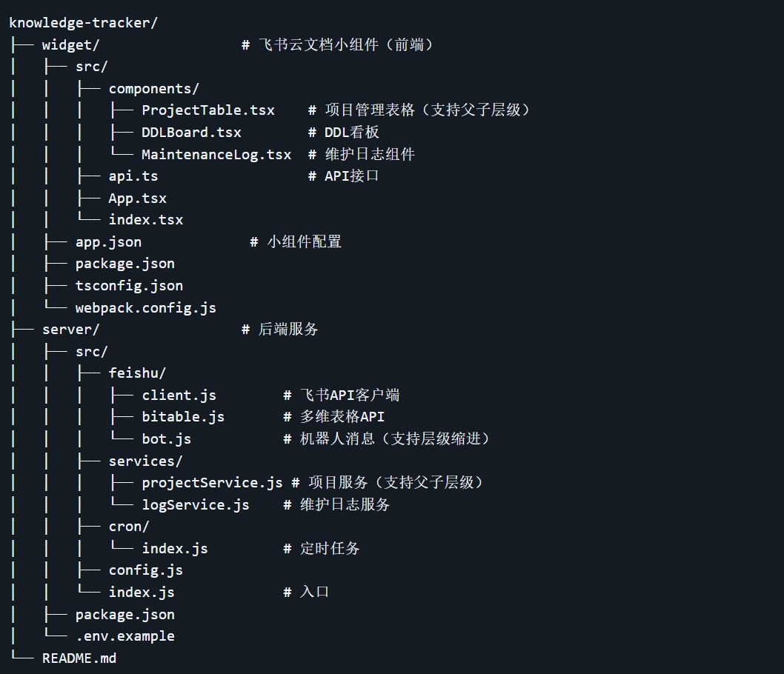Click app.json configuration file entry
The width and height of the screenshot is (784, 674).
(x=108, y=242)
